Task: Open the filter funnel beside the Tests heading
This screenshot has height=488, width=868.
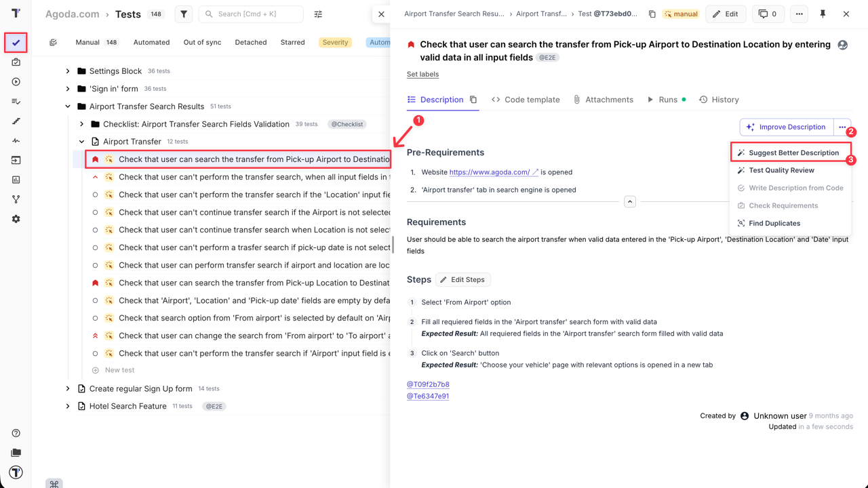Action: point(183,14)
